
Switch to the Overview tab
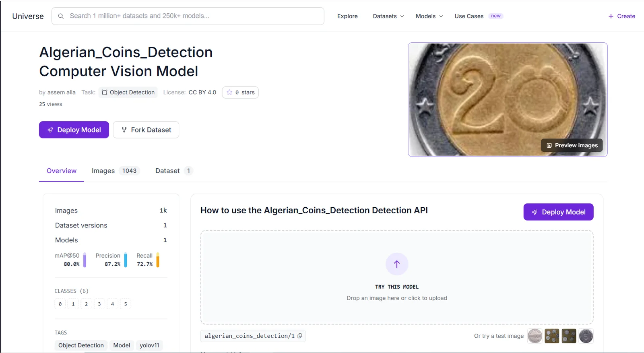pos(62,171)
